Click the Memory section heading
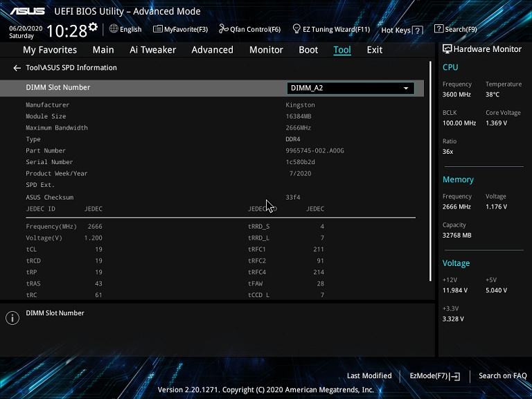The image size is (532, 399). coord(458,179)
